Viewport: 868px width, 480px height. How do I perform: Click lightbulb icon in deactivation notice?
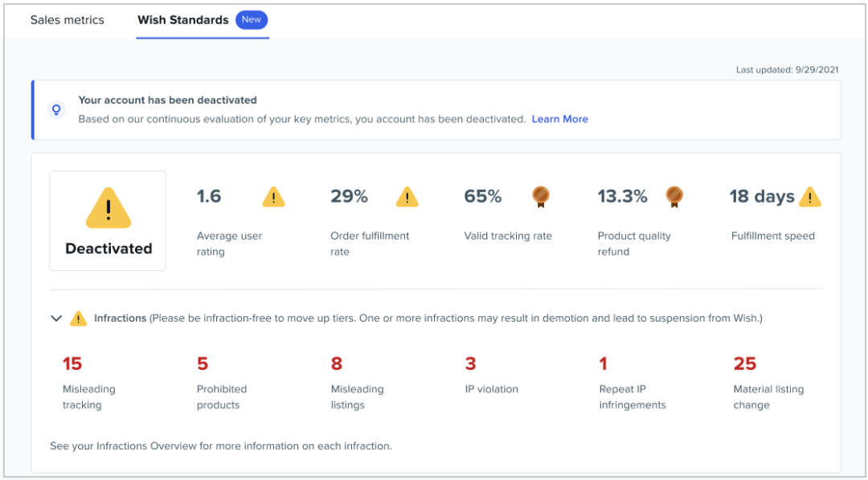tap(56, 109)
